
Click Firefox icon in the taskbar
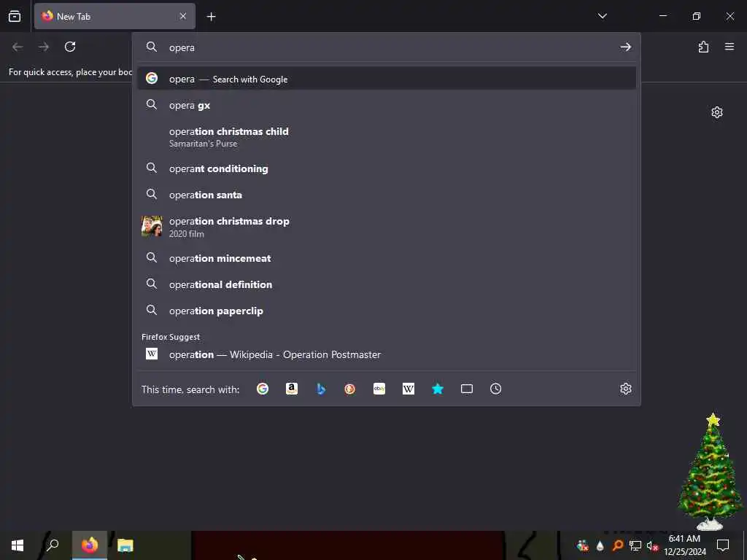[90, 545]
